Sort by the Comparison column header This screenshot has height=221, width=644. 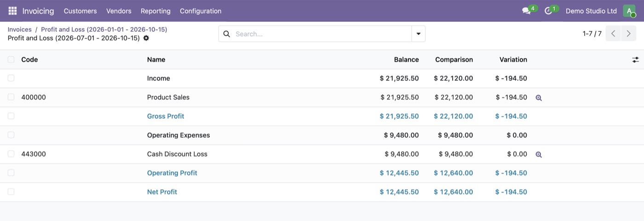(x=454, y=59)
